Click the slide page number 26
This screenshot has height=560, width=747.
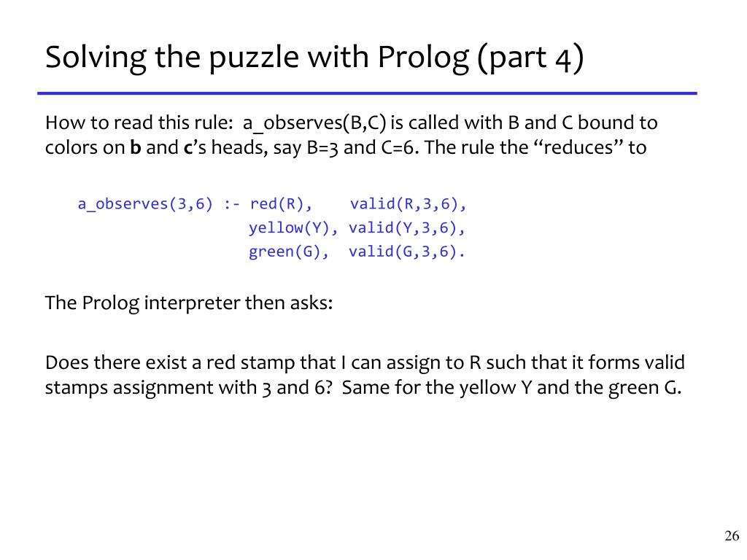coord(732,536)
